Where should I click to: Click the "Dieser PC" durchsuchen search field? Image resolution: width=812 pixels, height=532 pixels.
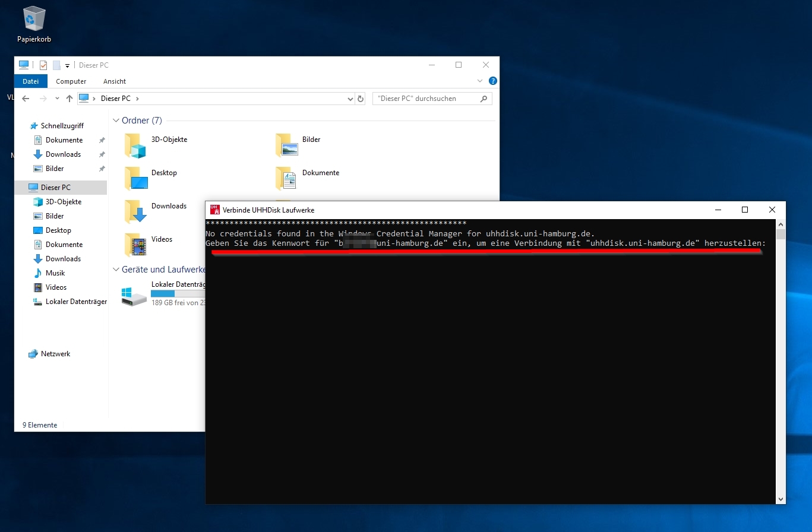(426, 99)
